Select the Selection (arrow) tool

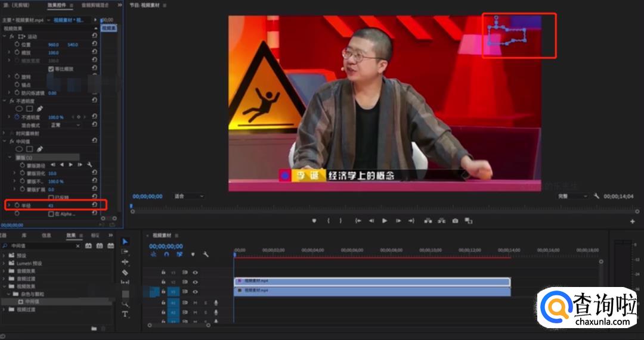125,241
